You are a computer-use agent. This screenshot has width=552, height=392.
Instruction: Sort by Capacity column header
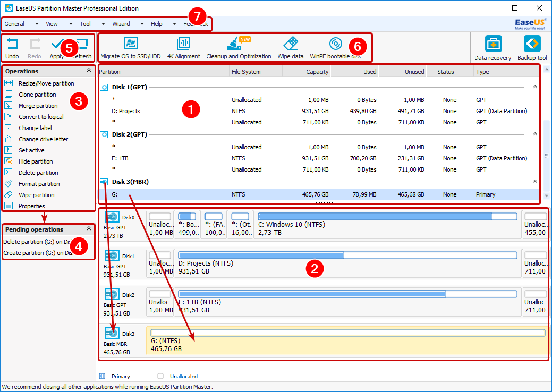317,72
